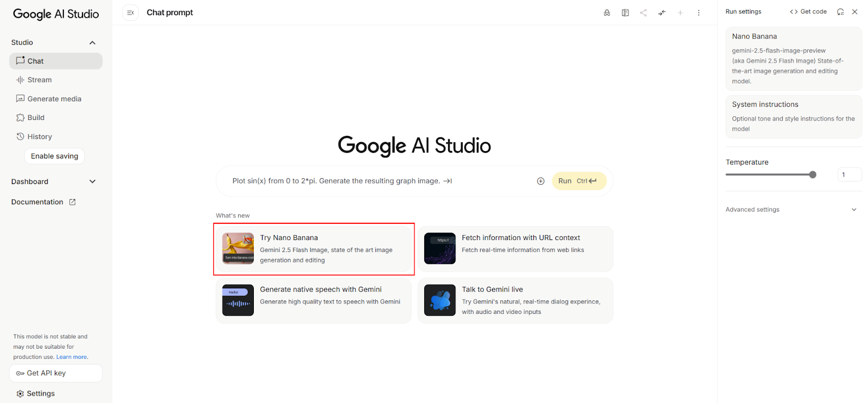Screen dimensions: 868x403
Task: Open the Nano Banana model selector card
Action: [794, 59]
